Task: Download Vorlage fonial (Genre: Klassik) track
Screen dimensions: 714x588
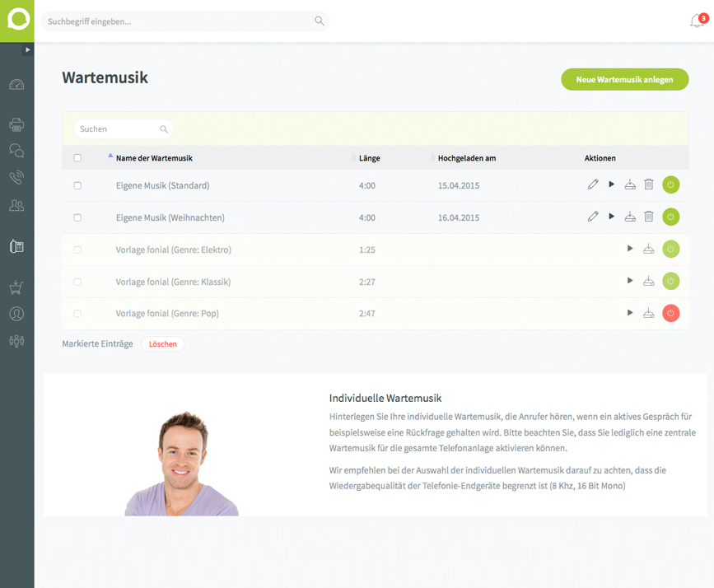Action: click(x=649, y=282)
